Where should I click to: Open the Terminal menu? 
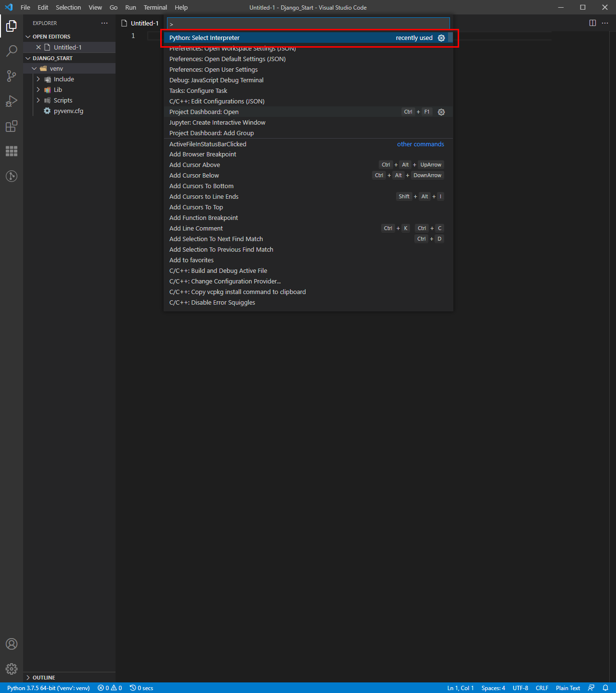155,7
